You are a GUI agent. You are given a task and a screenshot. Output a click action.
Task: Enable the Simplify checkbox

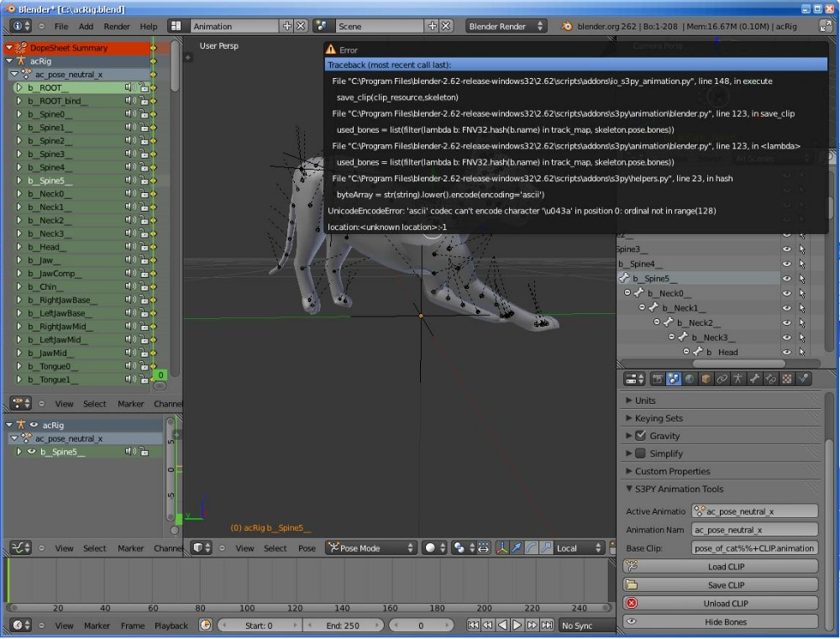pyautogui.click(x=640, y=453)
